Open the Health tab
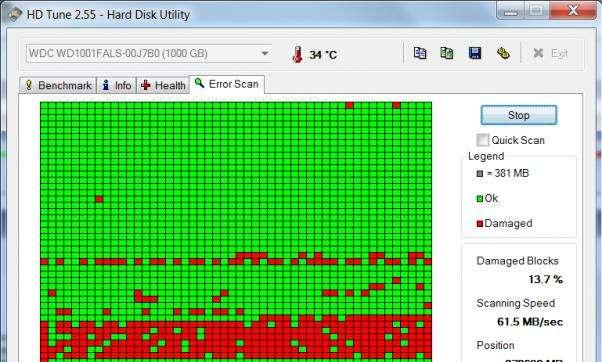The width and height of the screenshot is (602, 362). [163, 85]
